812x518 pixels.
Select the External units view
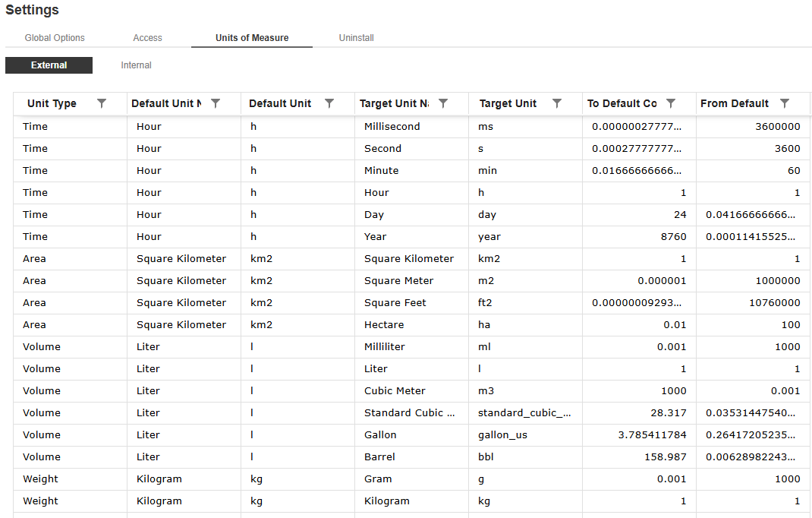(49, 65)
